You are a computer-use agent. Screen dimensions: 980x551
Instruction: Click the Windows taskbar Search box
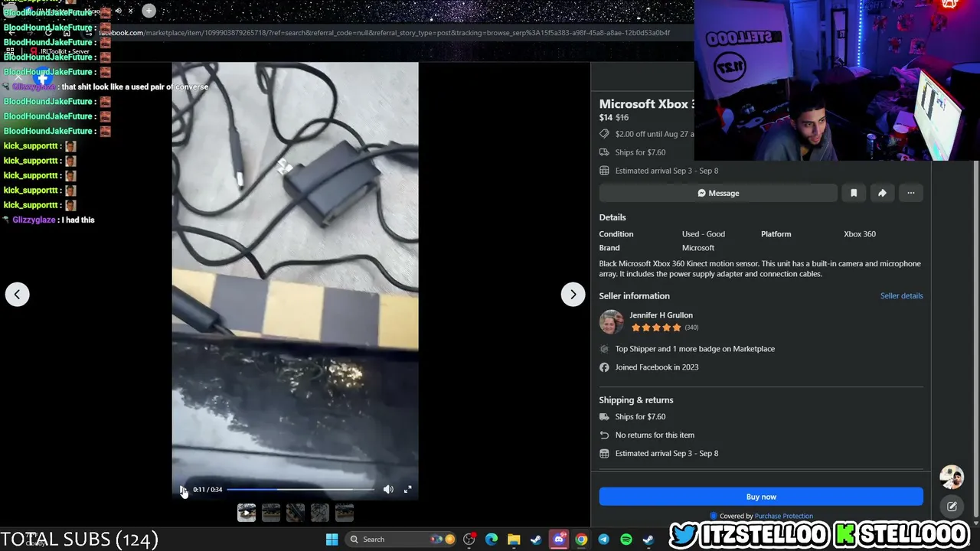pos(400,540)
